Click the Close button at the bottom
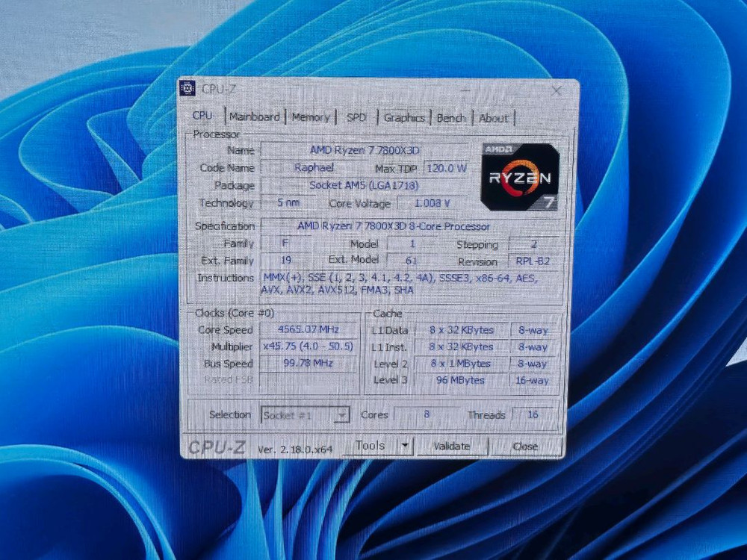The height and width of the screenshot is (560, 747). (x=524, y=446)
